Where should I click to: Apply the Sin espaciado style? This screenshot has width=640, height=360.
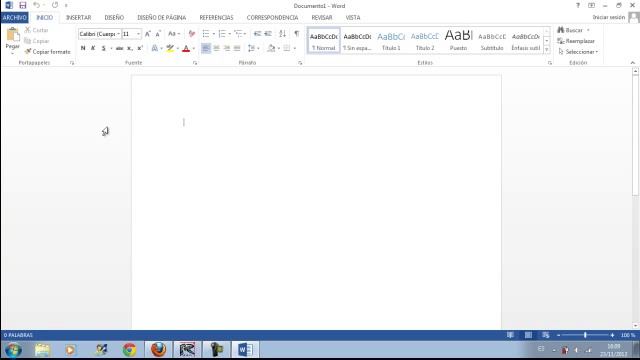click(x=357, y=41)
